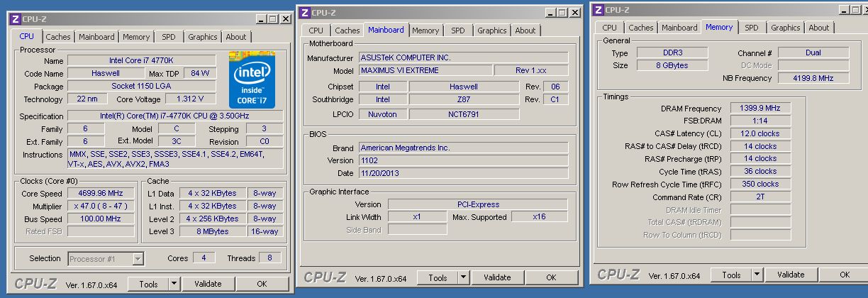Click the 350 clocks tRFC value
The image size is (868, 298).
[760, 184]
